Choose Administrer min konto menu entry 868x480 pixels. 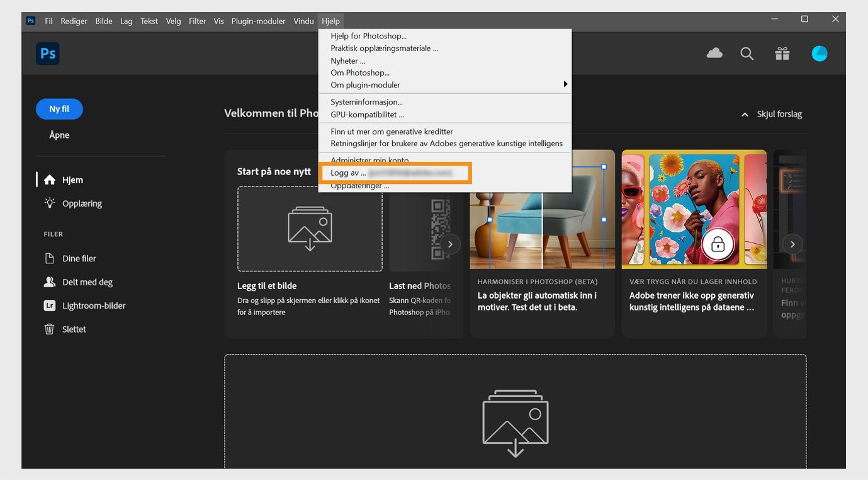445,160
